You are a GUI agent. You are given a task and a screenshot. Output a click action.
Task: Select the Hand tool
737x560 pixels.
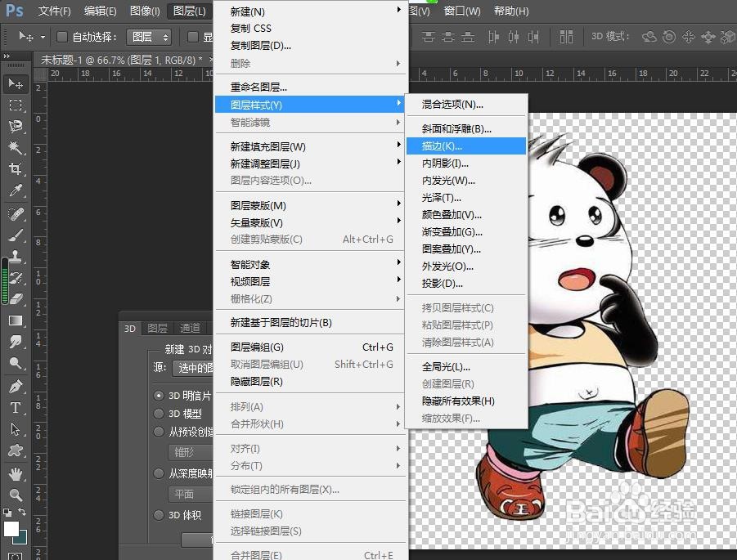[16, 473]
